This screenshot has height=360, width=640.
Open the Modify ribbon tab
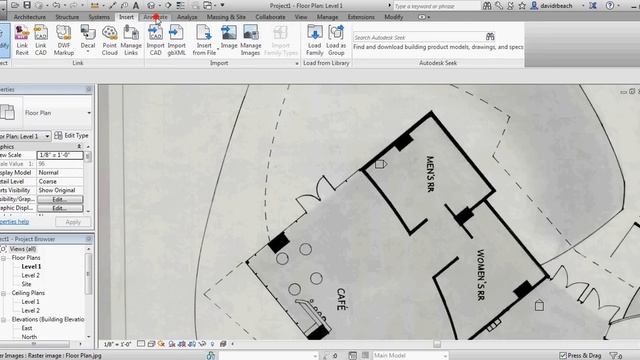point(393,17)
